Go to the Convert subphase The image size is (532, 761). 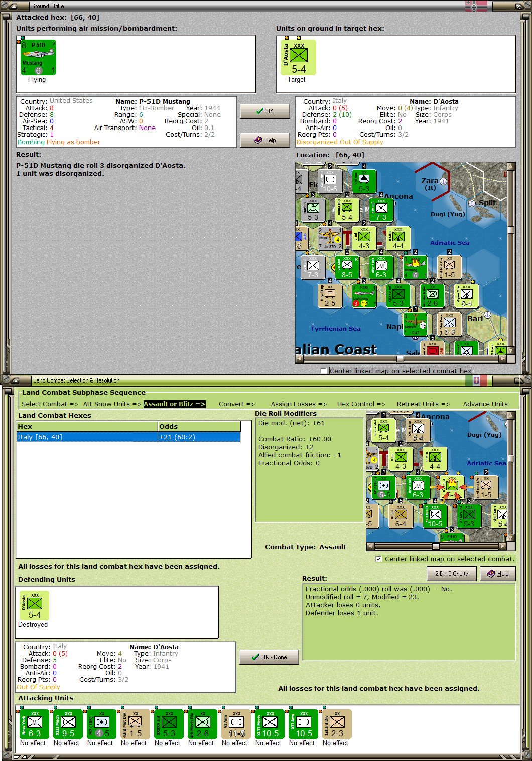[237, 404]
